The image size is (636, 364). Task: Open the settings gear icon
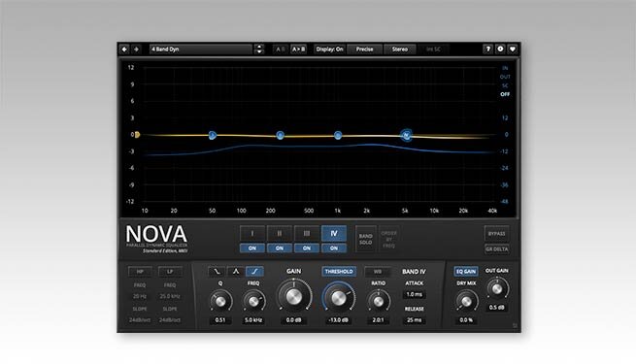coord(500,50)
